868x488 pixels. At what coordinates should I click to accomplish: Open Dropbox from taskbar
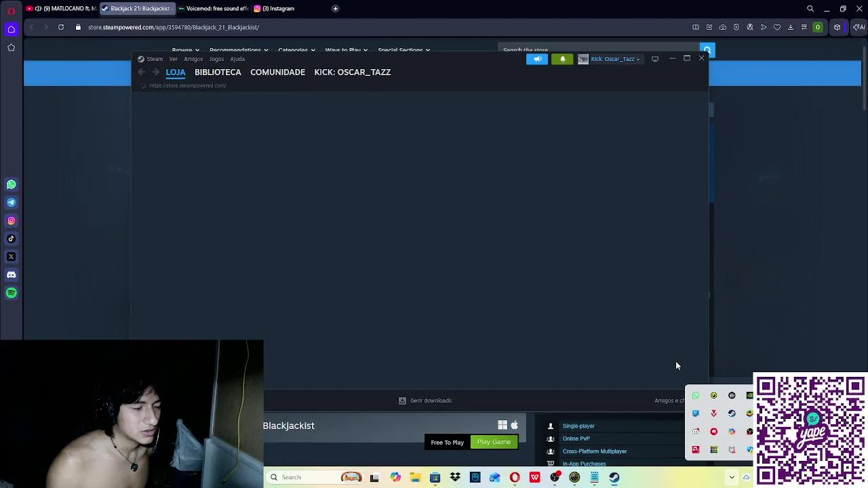455,477
